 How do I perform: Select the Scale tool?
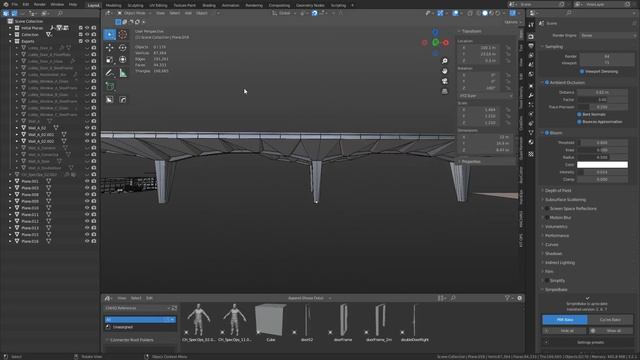(x=110, y=60)
